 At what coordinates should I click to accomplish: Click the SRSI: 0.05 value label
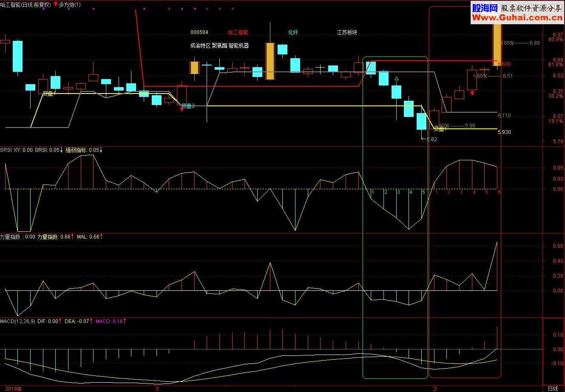point(47,150)
